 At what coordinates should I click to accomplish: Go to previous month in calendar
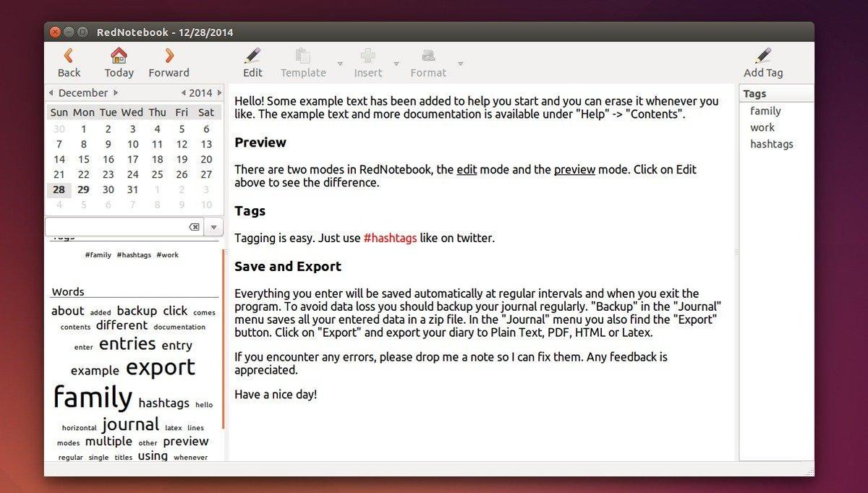(x=51, y=93)
